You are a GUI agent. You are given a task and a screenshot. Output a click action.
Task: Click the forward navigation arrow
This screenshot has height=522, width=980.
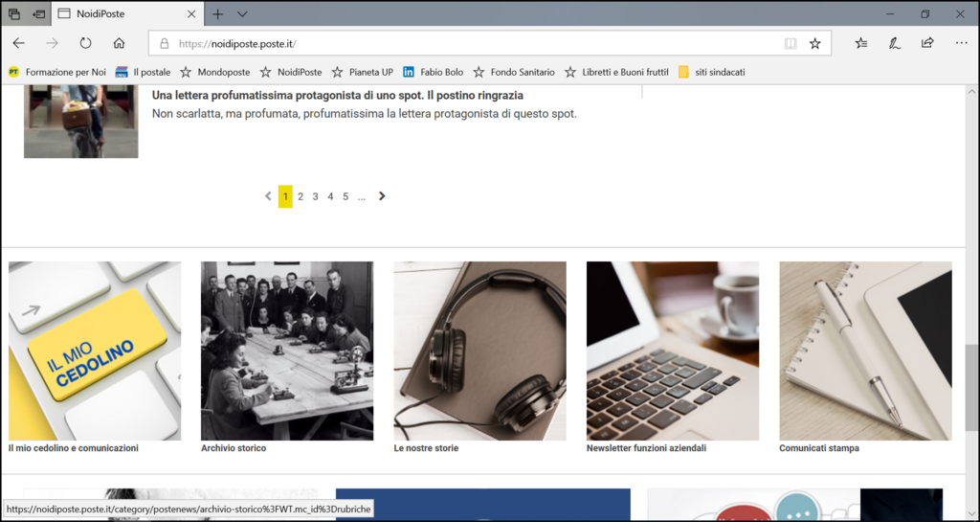52,43
